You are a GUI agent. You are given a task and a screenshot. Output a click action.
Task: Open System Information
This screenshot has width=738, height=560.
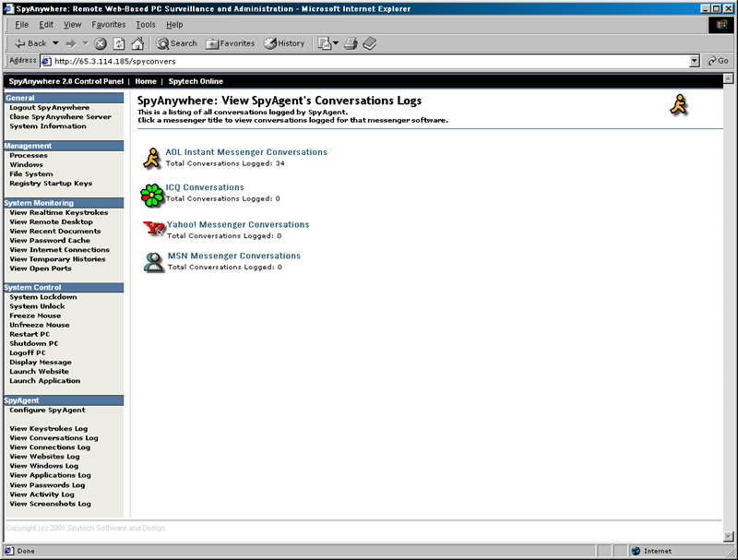click(48, 126)
